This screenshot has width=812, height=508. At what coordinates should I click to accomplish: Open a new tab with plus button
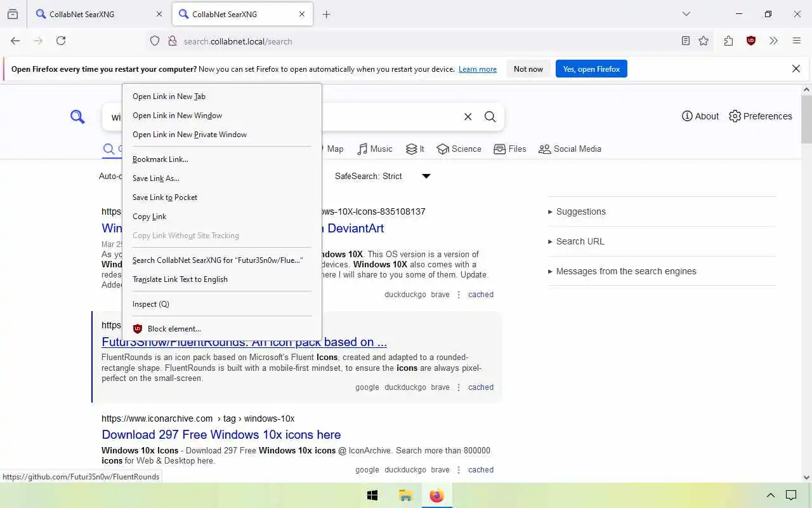pos(326,14)
